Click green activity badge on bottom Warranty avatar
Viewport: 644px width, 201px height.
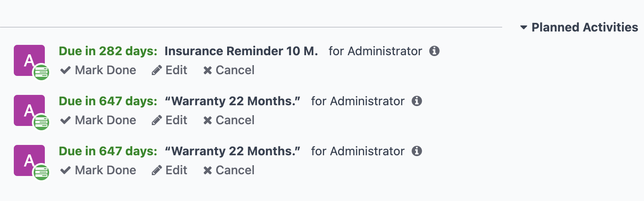point(41,172)
